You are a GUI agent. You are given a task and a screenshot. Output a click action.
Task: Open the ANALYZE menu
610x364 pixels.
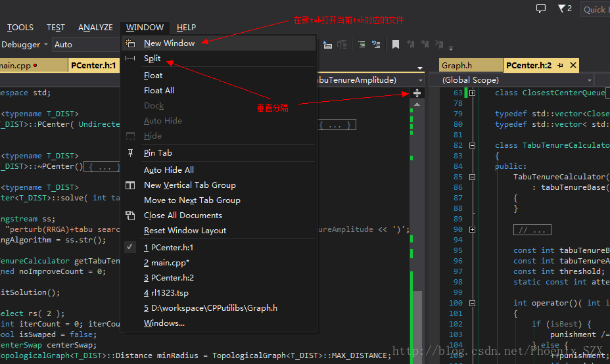click(95, 28)
